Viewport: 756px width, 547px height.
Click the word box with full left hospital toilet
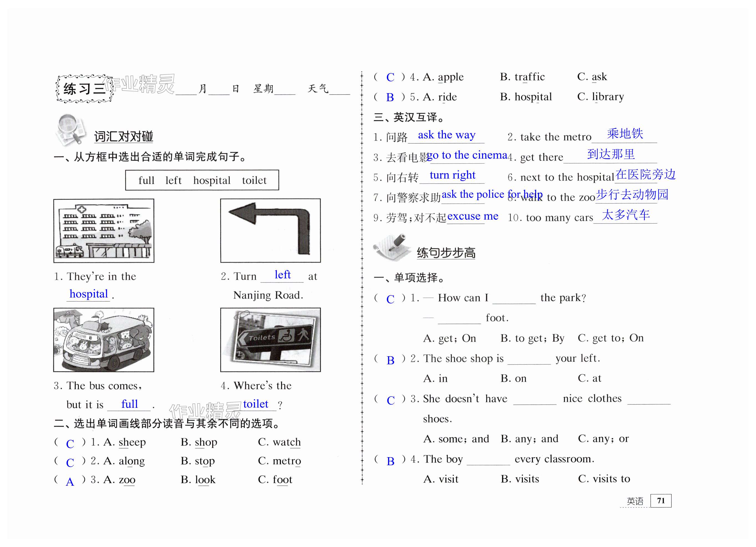(x=202, y=180)
